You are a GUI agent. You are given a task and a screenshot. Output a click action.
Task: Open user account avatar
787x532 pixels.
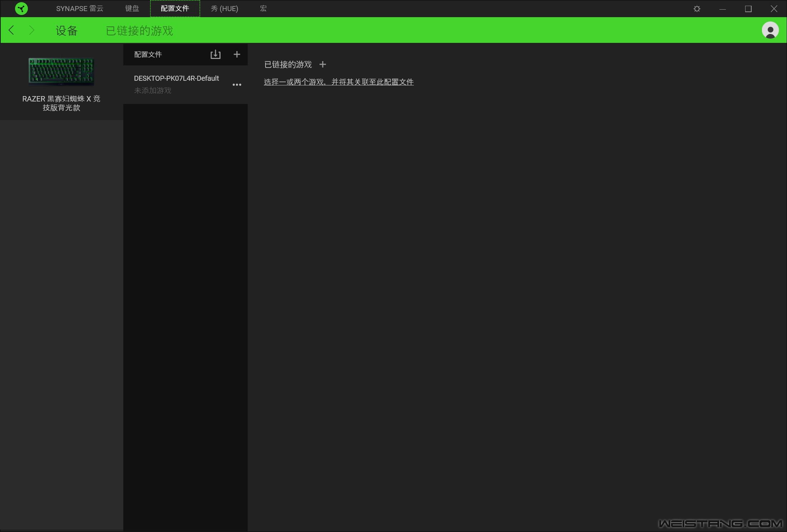pos(770,30)
